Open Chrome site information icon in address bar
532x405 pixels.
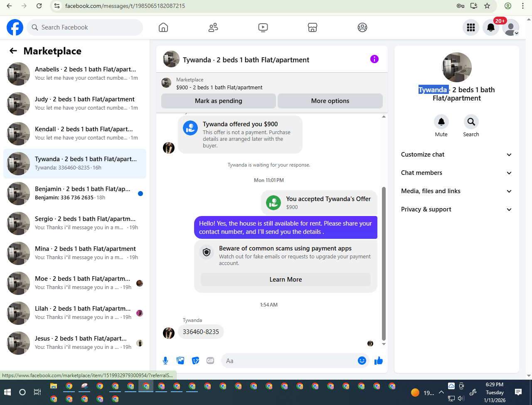click(57, 6)
